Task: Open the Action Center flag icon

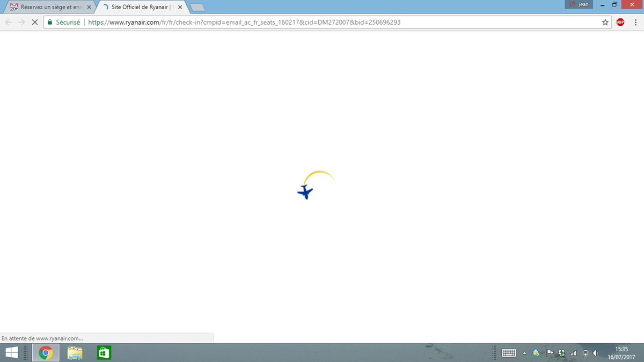Action: [550, 353]
